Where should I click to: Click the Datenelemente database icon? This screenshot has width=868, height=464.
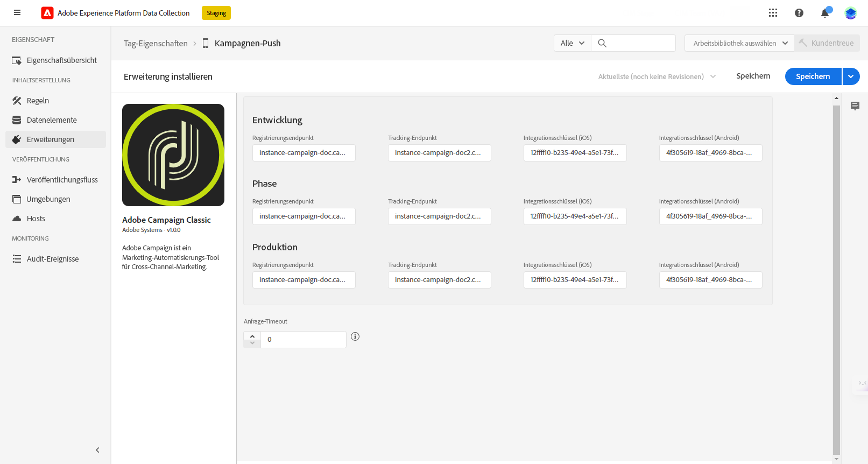[17, 120]
